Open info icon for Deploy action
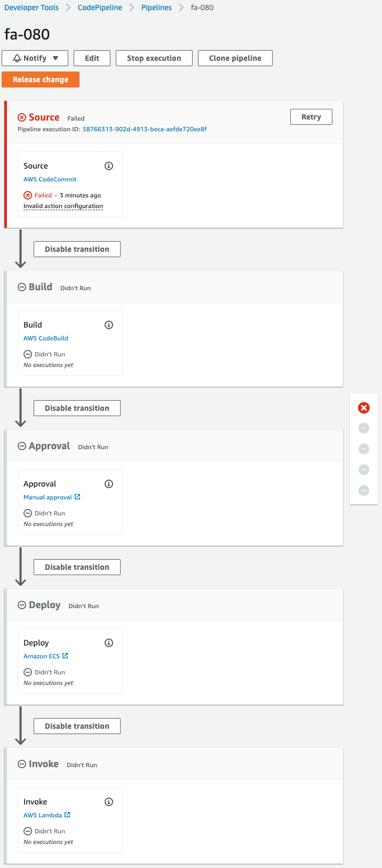The width and height of the screenshot is (382, 868). click(109, 643)
